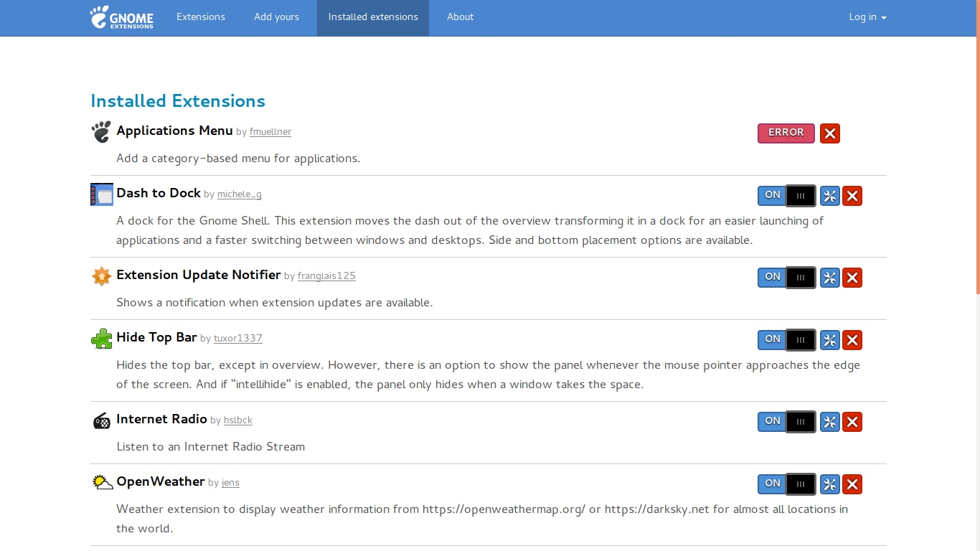
Task: Toggle Dash to Dock off
Action: [787, 196]
